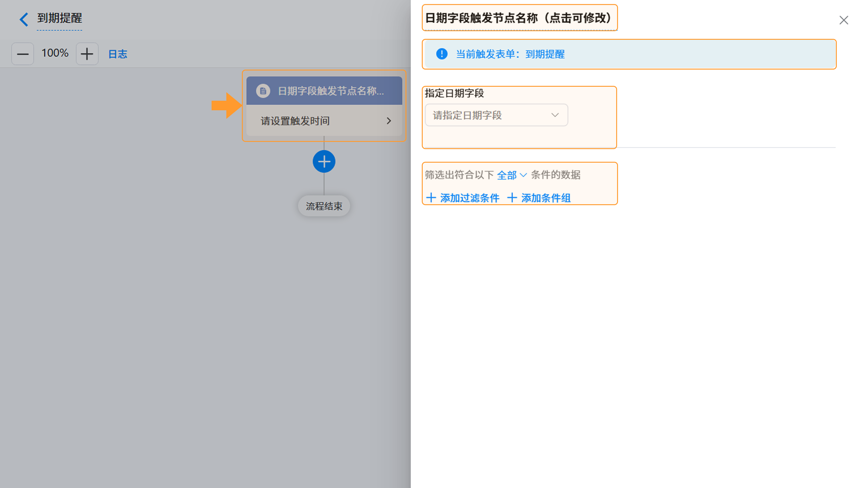
Task: Click the 100% zoom level value
Action: 55,53
